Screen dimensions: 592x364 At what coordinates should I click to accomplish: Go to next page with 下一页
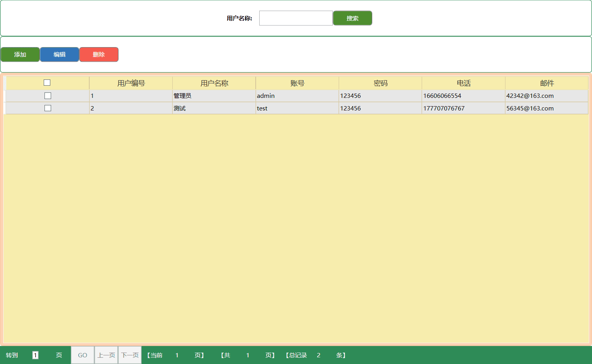pyautogui.click(x=130, y=355)
